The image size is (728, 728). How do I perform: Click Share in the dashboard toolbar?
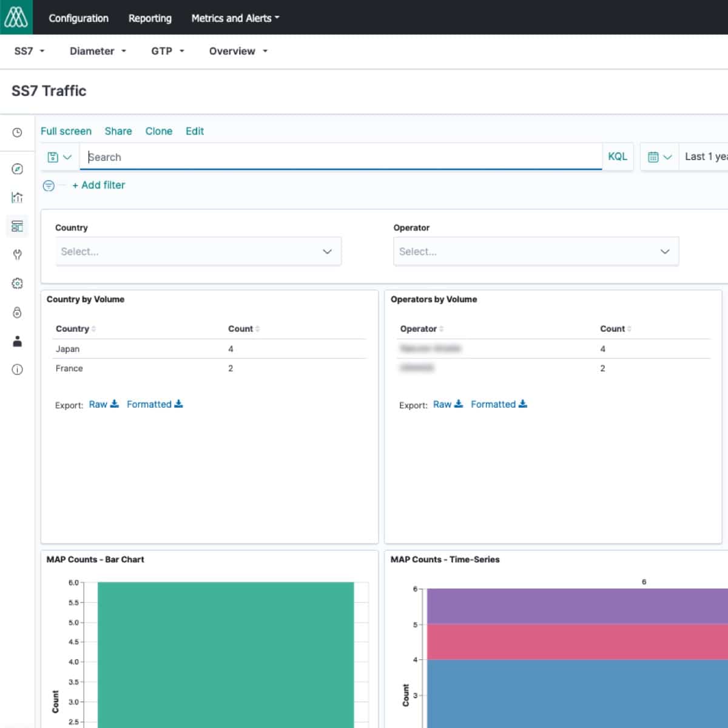118,131
